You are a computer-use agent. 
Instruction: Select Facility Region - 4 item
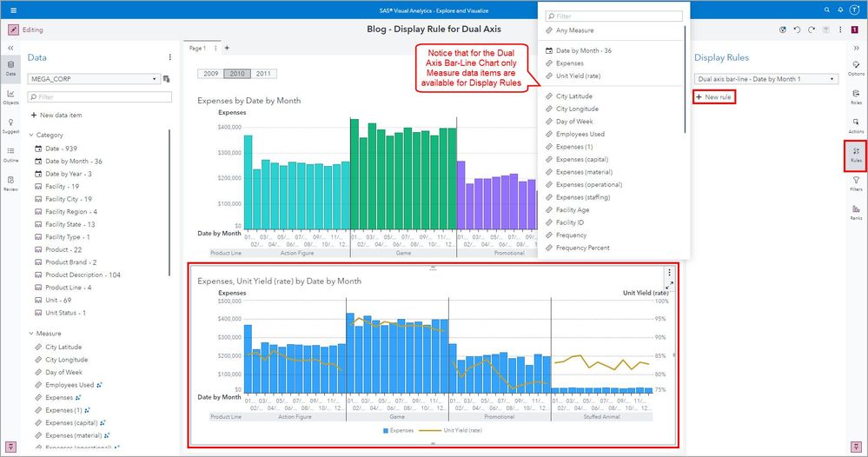coord(66,212)
